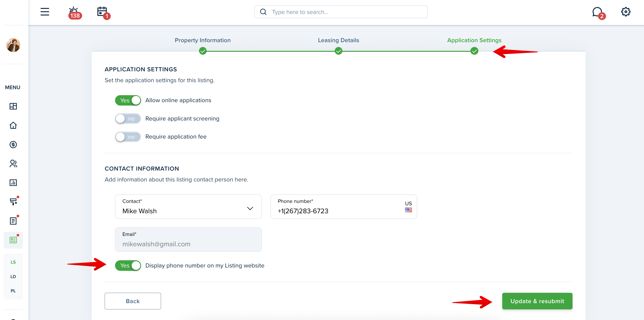Go to Application Settings step
Image resolution: width=644 pixels, height=320 pixels.
pos(474,40)
